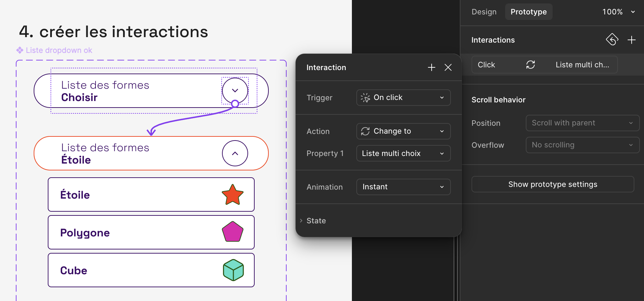Click the red star icon

pyautogui.click(x=233, y=194)
